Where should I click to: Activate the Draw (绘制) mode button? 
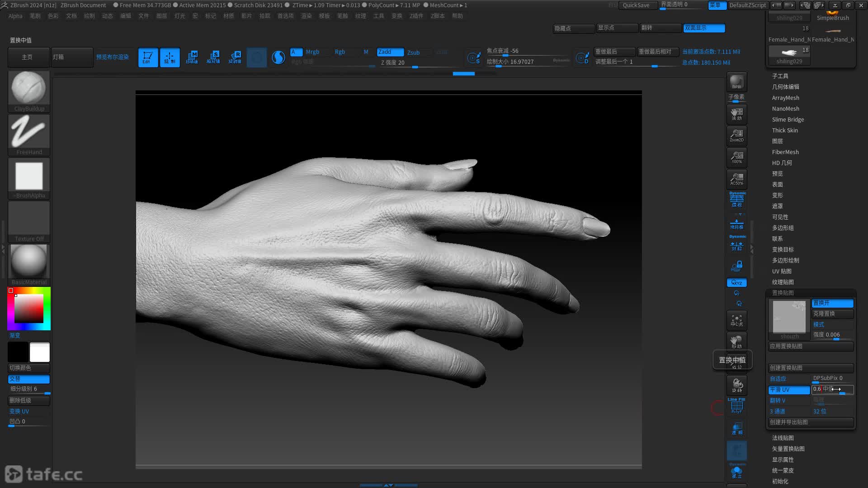click(170, 57)
